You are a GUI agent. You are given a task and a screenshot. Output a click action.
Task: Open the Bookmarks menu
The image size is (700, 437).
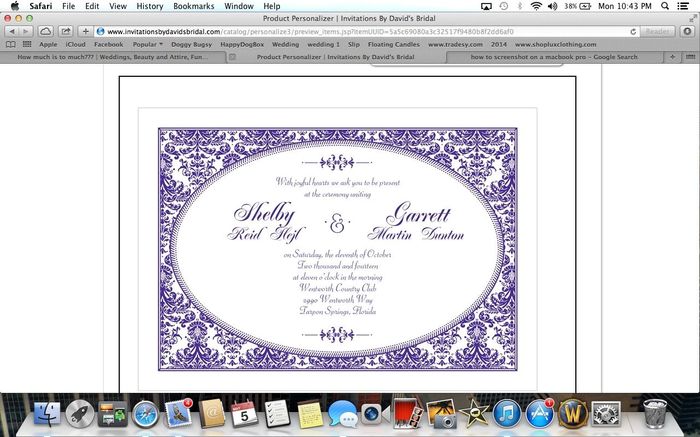(194, 6)
